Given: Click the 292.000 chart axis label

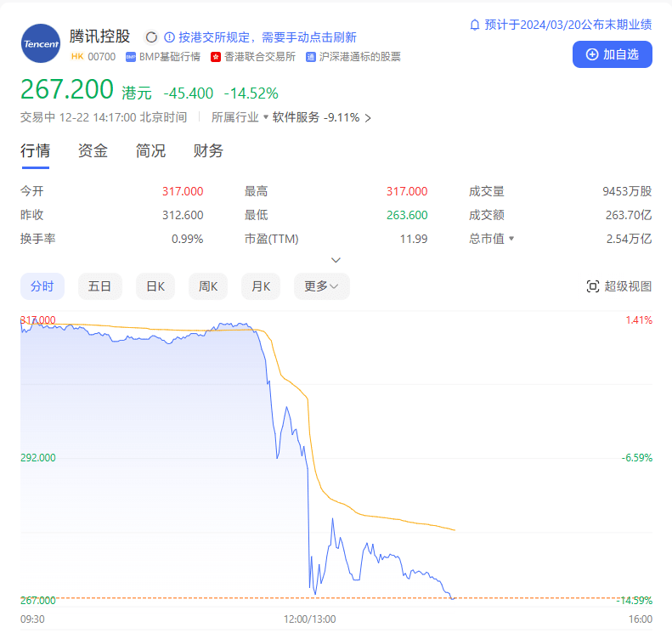Looking at the screenshot, I should pos(38,458).
